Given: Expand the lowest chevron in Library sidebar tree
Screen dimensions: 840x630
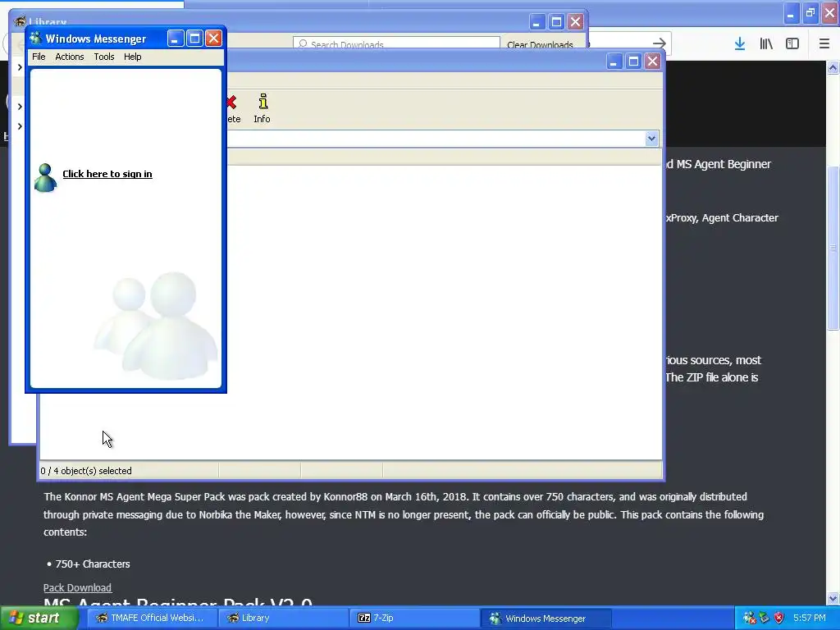Looking at the screenshot, I should [x=20, y=126].
